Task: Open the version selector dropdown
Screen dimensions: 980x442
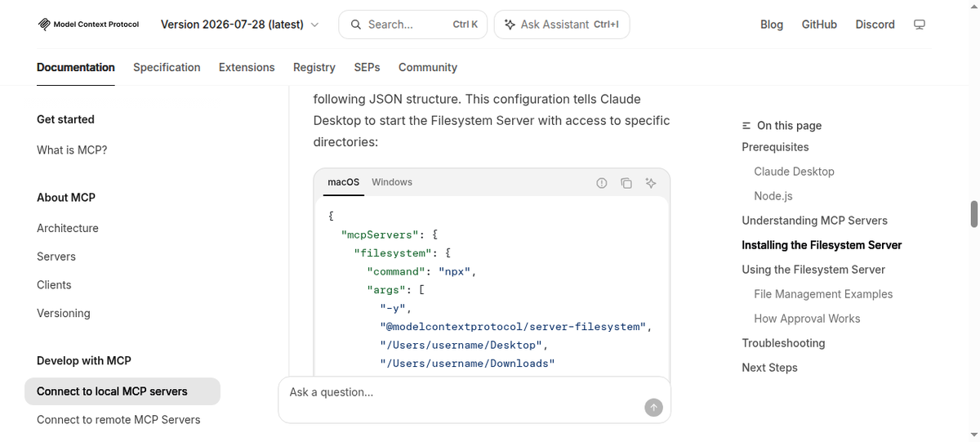Action: [x=240, y=25]
